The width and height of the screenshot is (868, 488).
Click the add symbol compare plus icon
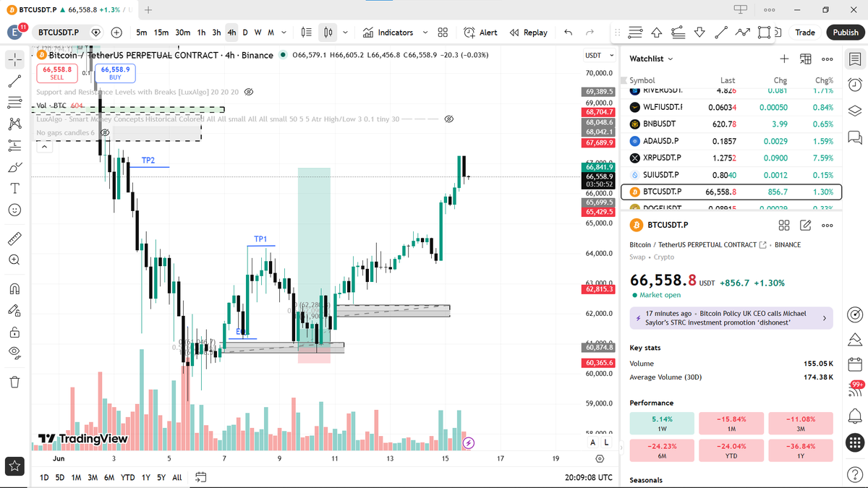pyautogui.click(x=116, y=33)
